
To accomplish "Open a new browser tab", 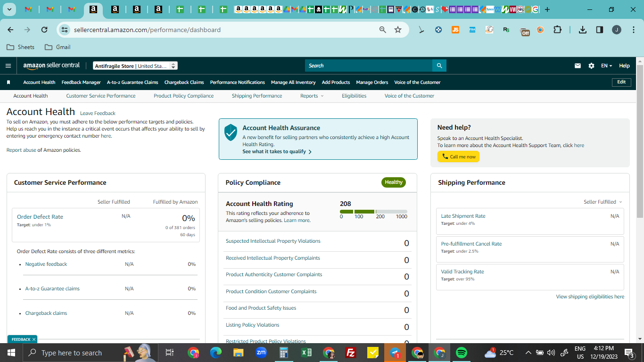I will point(547,9).
